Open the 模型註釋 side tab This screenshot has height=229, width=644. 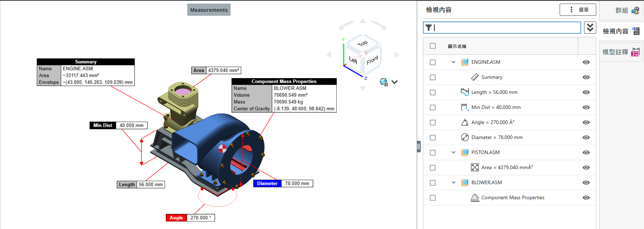pos(621,52)
